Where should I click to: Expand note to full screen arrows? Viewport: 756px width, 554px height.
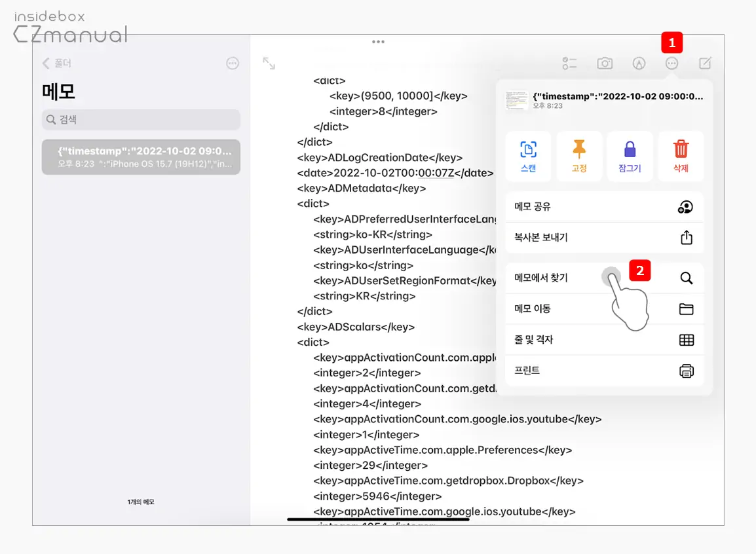point(269,63)
